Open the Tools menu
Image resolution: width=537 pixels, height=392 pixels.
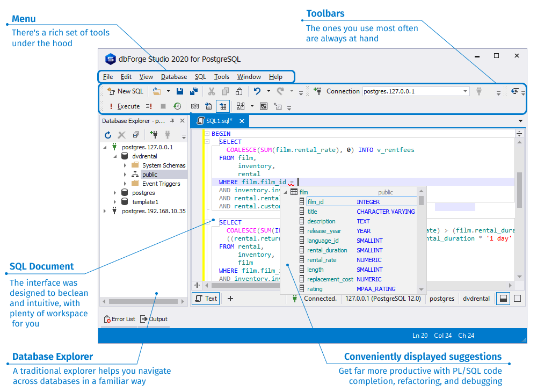[222, 77]
